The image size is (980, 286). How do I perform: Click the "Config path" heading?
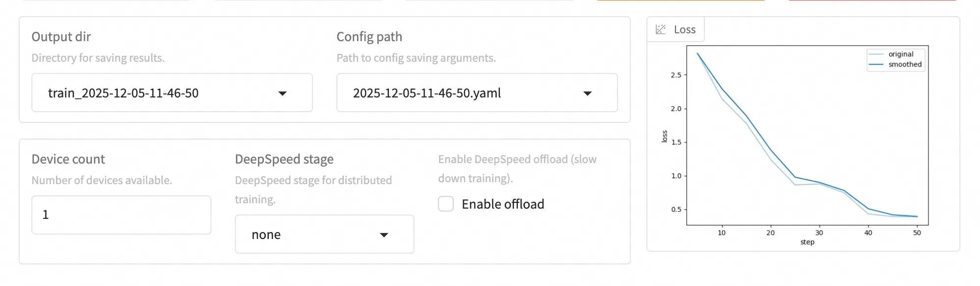coord(369,37)
